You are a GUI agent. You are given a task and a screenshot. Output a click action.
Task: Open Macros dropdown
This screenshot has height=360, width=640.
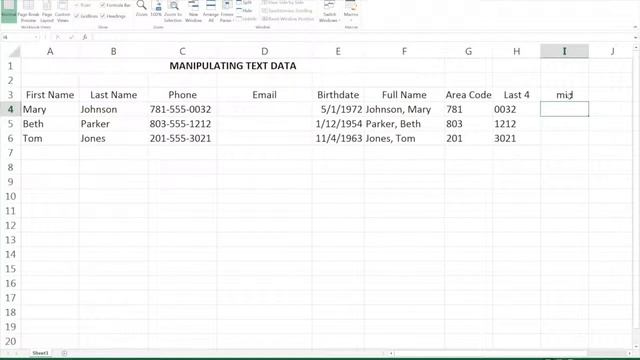coord(351,11)
